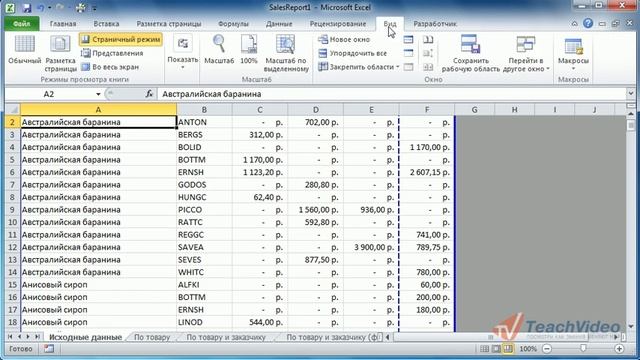Open the По товару и заказчику sheet tab
640x360 pixels.
[x=226, y=337]
